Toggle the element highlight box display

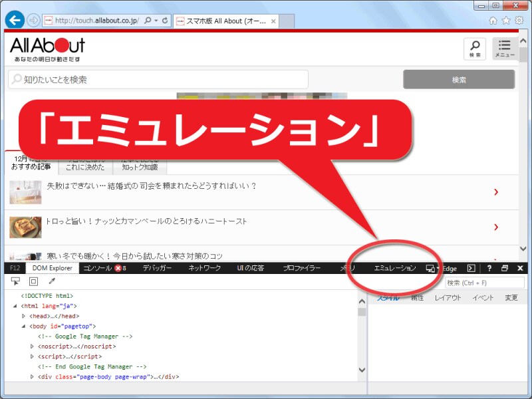coord(33,281)
